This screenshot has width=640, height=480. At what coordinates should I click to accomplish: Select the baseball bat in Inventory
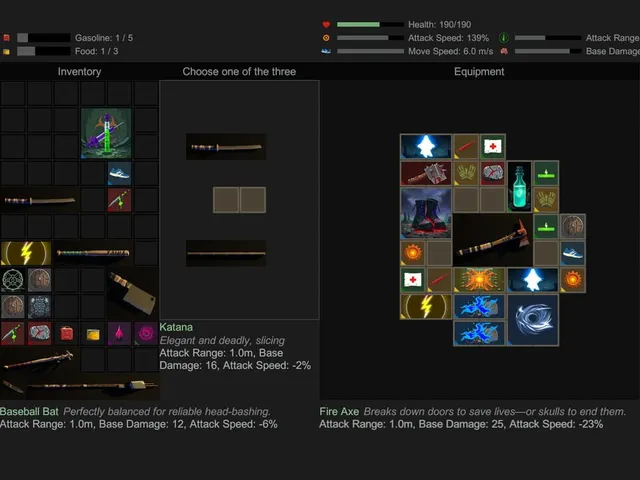click(93, 253)
